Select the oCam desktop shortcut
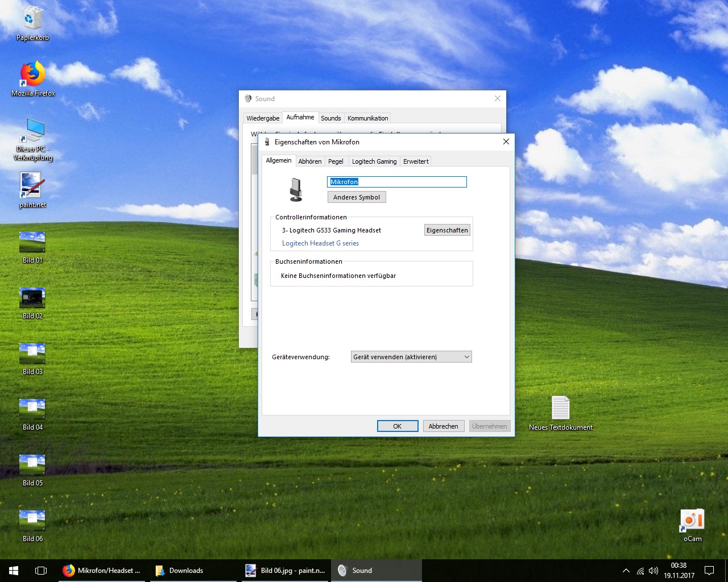Image resolution: width=728 pixels, height=582 pixels. (692, 525)
